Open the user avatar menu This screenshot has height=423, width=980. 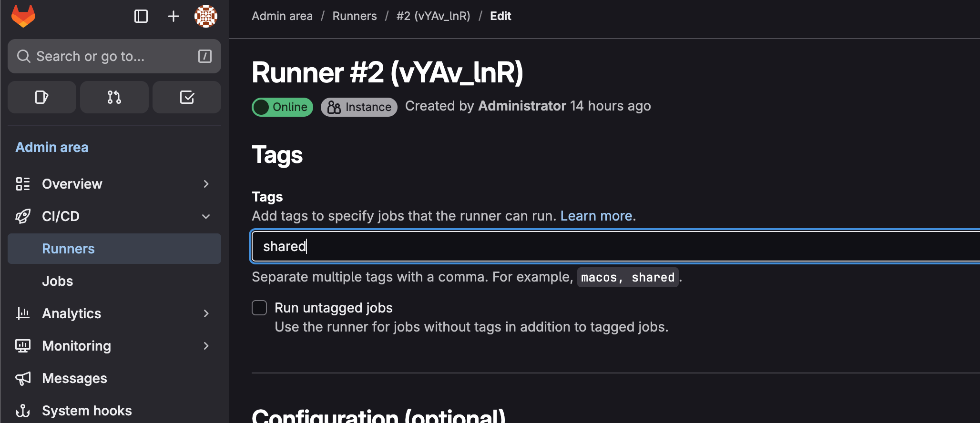click(206, 16)
